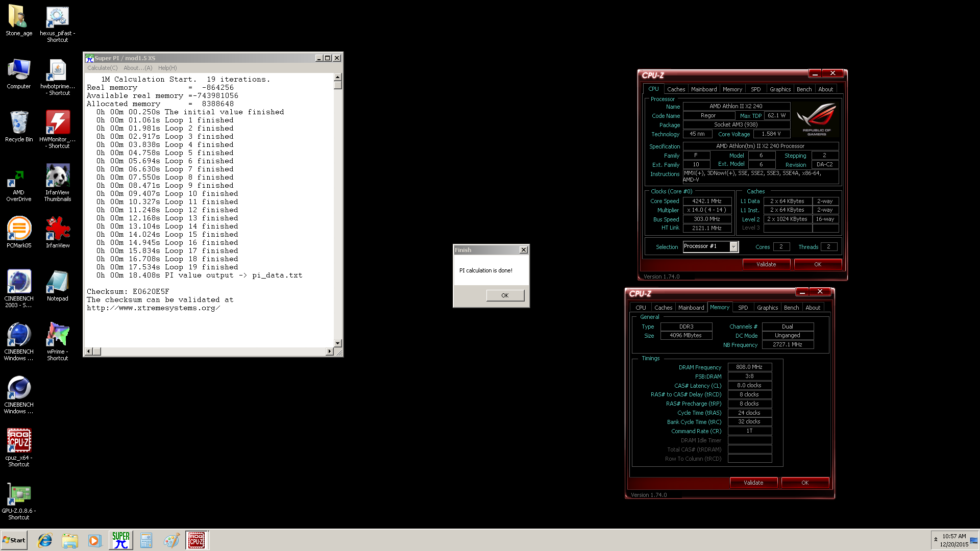980x551 pixels.
Task: Click Validate in lower CPU-Z window
Action: point(753,483)
